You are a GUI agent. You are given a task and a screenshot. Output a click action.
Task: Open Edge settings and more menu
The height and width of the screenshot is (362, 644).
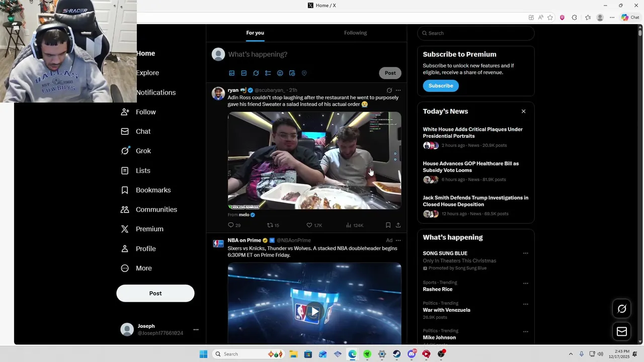click(612, 18)
